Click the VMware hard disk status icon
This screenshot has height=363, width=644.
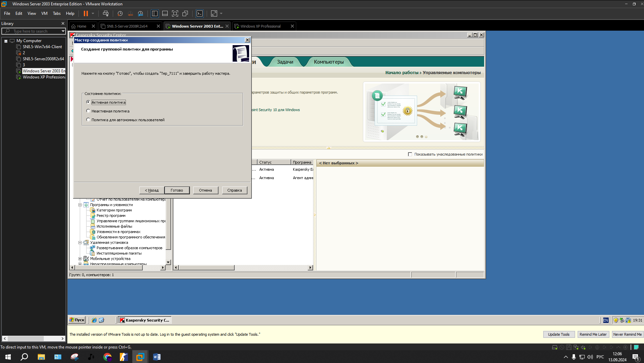click(x=555, y=347)
